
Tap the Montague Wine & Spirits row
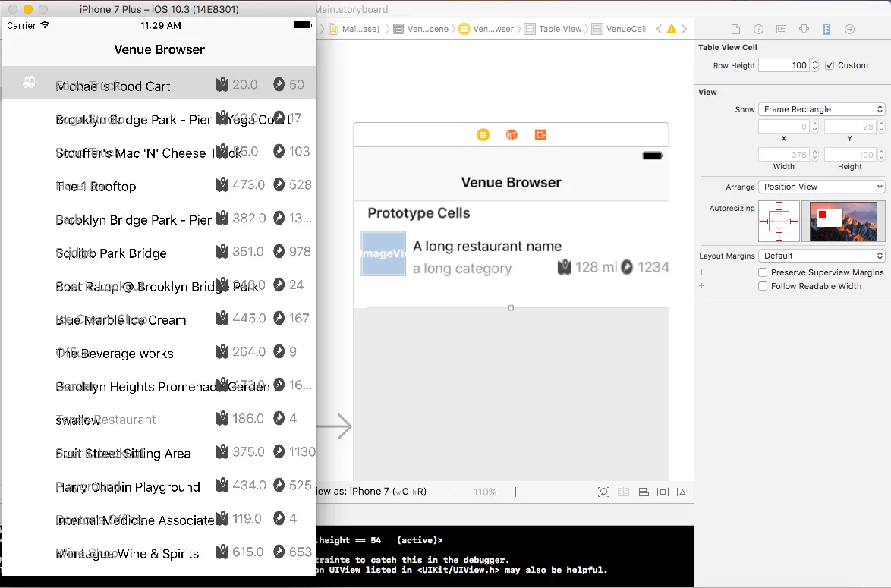click(x=159, y=552)
